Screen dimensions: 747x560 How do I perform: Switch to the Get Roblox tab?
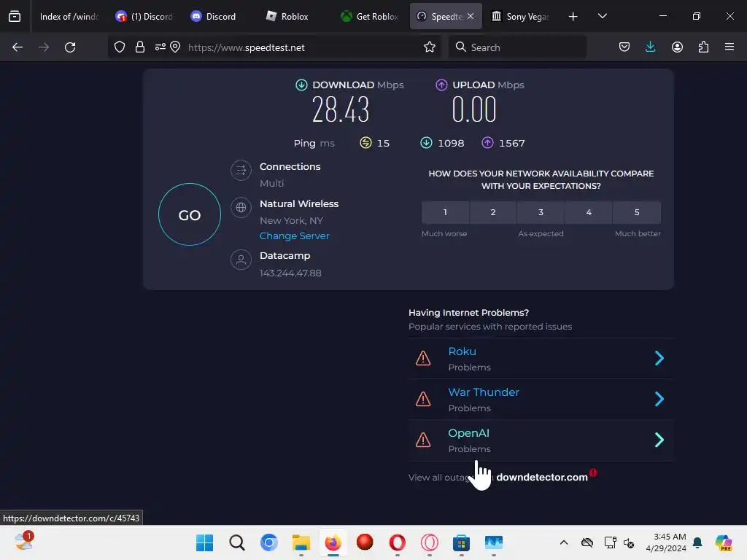pyautogui.click(x=370, y=17)
